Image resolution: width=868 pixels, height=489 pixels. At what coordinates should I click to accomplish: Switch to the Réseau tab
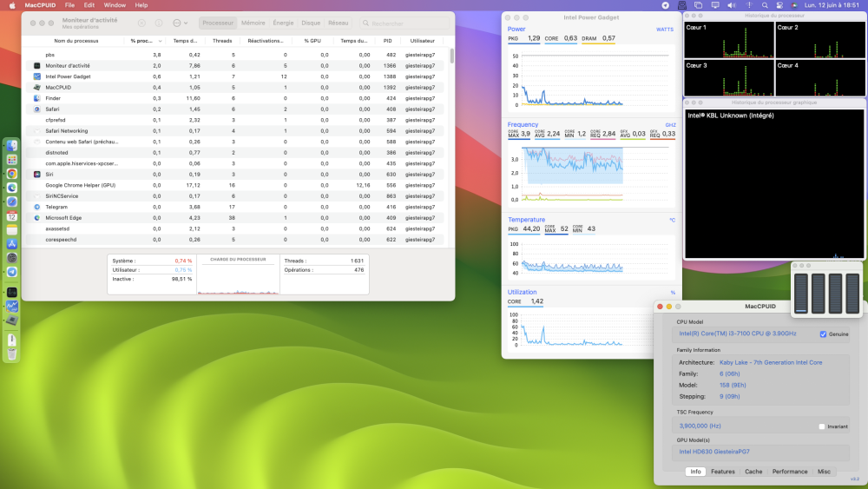(x=338, y=23)
